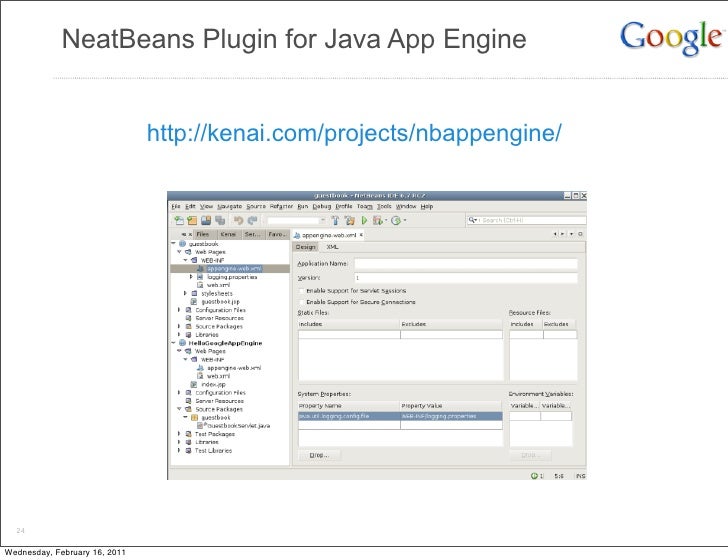Select web.xml under HelloGoogleAppEngine project
The image size is (728, 560).
(x=218, y=376)
